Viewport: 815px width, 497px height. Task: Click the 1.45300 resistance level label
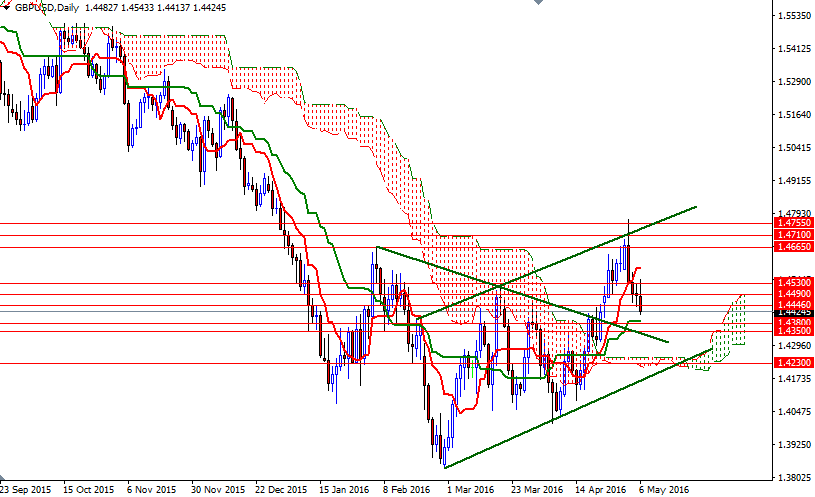(x=794, y=284)
